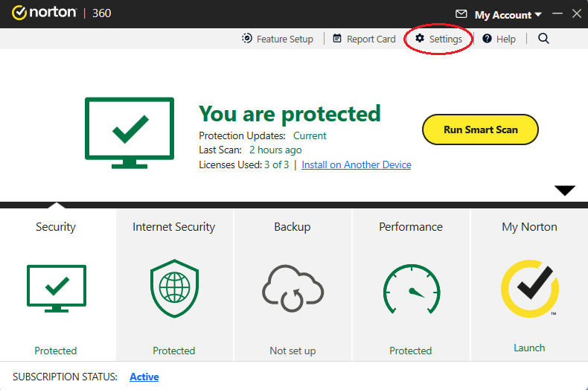Click the search magnifier icon
The image size is (588, 390).
[x=543, y=38]
